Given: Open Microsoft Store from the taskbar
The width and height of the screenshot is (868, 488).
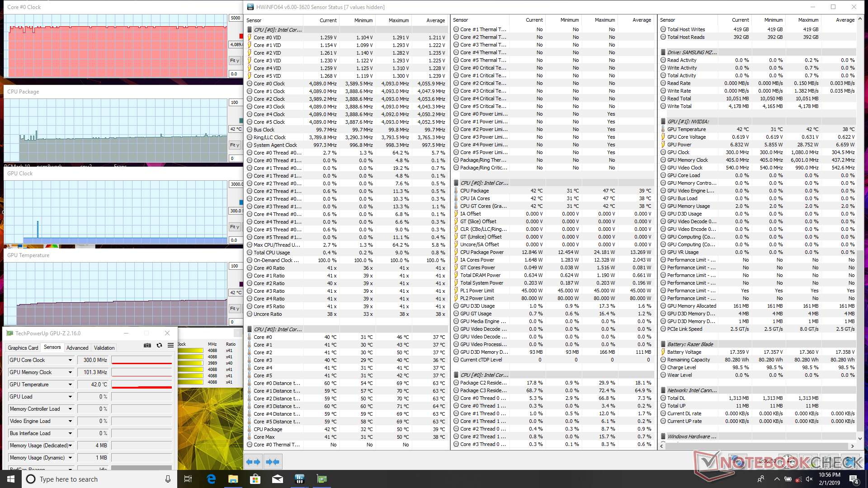Looking at the screenshot, I should point(255,479).
